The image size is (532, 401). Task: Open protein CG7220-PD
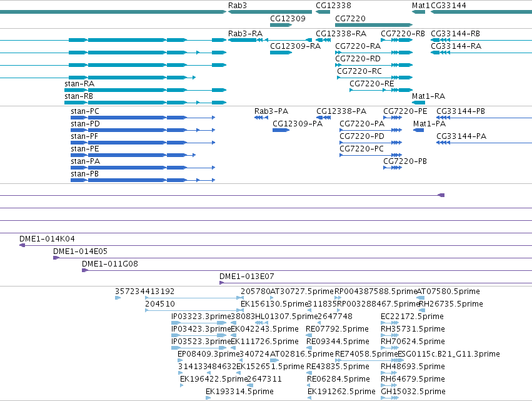[x=362, y=136]
